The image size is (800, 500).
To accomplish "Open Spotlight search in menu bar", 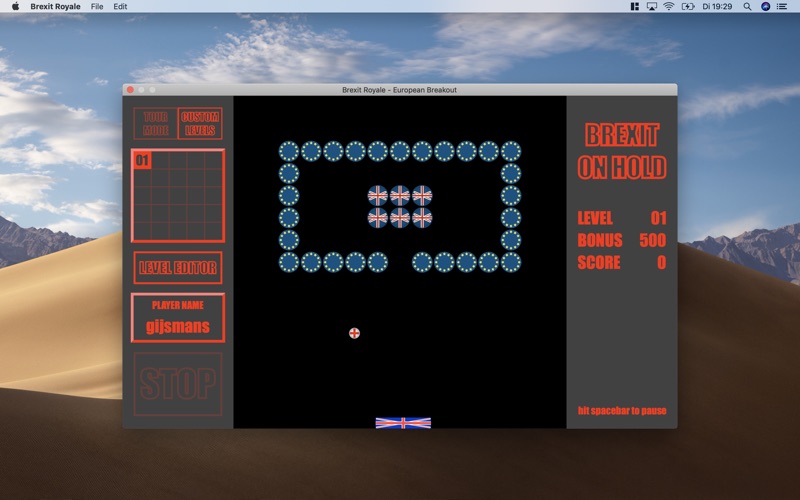I will tap(747, 6).
